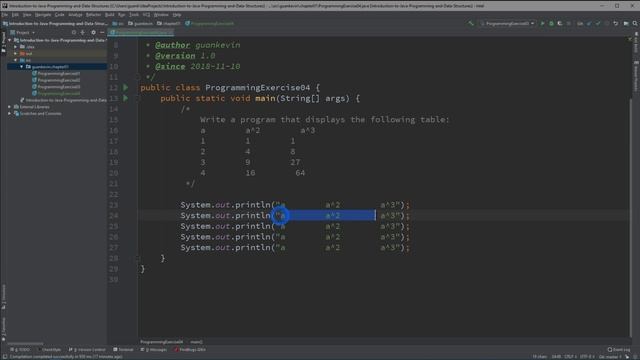Click the green Run button in toolbar
The height and width of the screenshot is (360, 640).
click(x=542, y=24)
